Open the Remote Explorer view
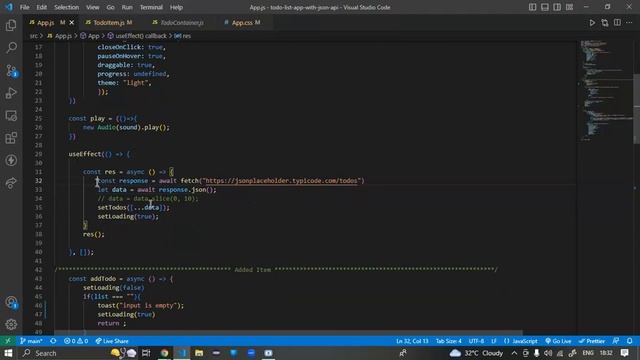The image size is (640, 360). pos(11,116)
